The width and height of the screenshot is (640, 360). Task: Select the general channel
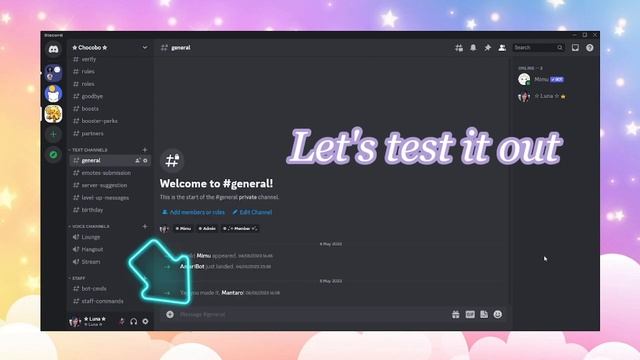click(110, 160)
